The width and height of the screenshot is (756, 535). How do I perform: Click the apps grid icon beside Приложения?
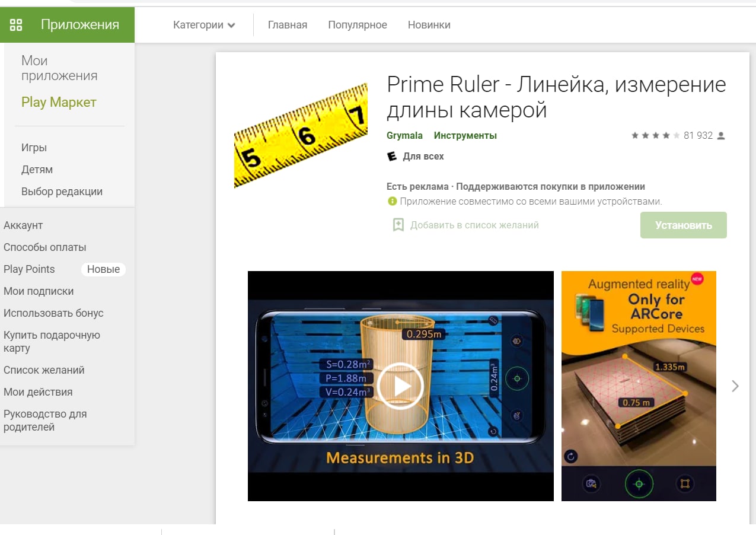[16, 25]
